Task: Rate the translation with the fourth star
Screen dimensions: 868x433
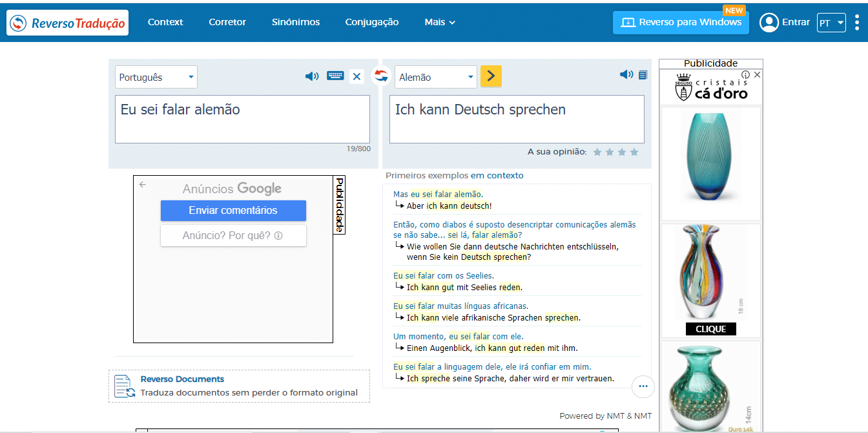Action: point(634,152)
